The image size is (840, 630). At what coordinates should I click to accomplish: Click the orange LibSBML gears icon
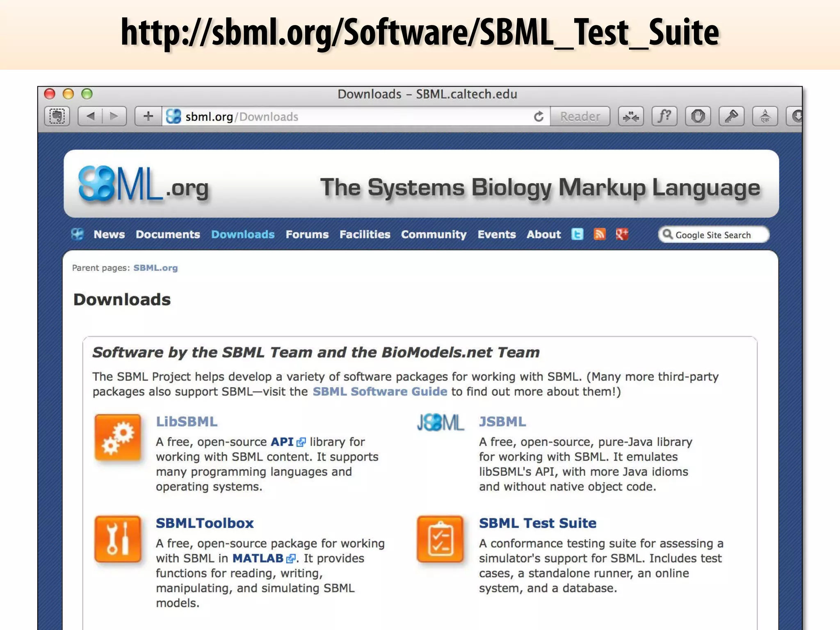click(x=118, y=437)
